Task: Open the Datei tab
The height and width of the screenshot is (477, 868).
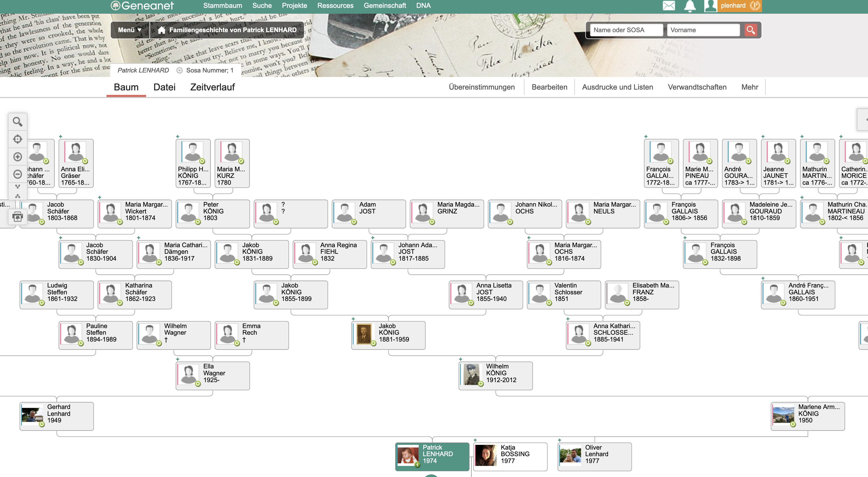Action: click(x=165, y=87)
